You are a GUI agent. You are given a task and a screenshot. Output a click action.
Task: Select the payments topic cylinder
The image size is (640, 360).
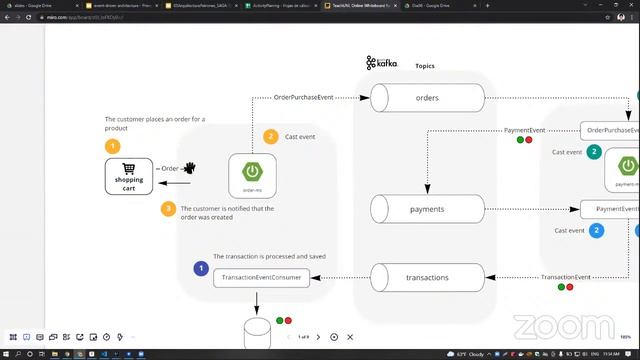[x=427, y=209]
